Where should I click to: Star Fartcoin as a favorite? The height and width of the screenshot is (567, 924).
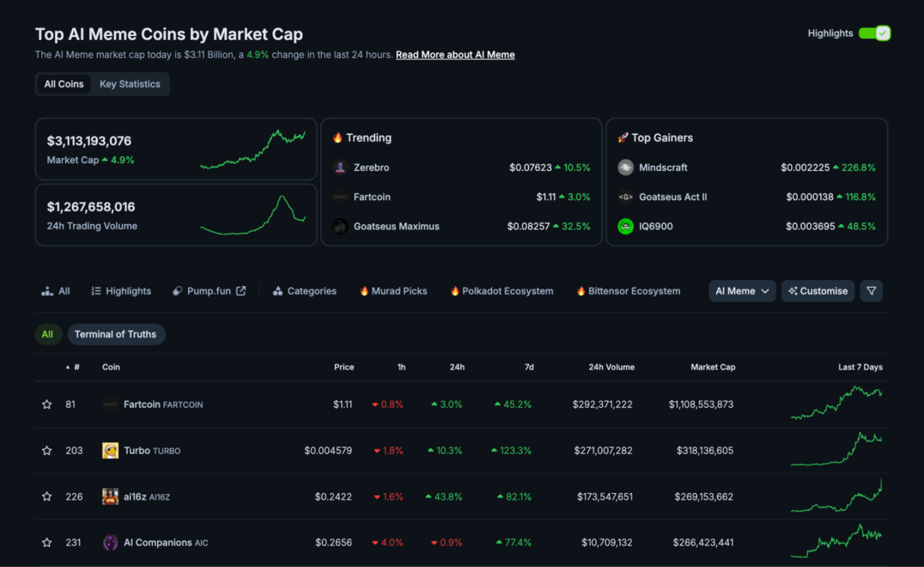pyautogui.click(x=47, y=404)
